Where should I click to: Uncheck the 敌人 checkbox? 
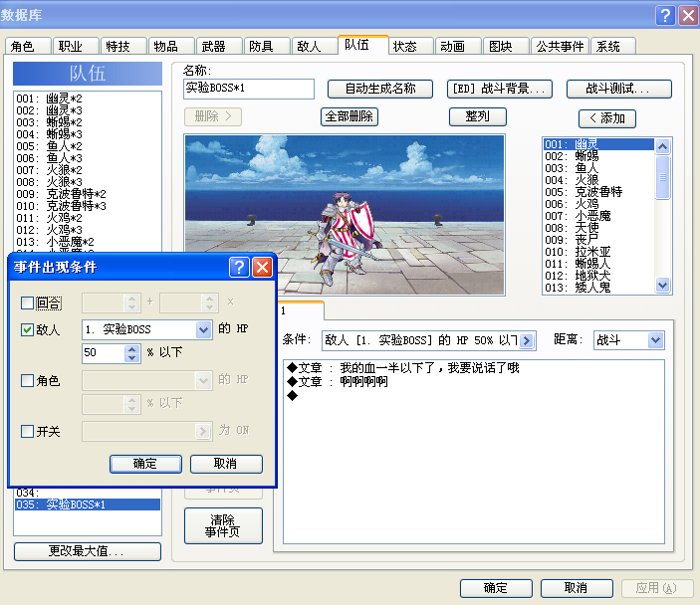(x=27, y=329)
